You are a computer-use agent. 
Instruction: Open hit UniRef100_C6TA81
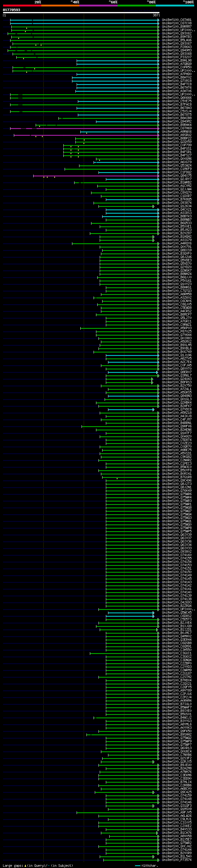coord(177,20)
